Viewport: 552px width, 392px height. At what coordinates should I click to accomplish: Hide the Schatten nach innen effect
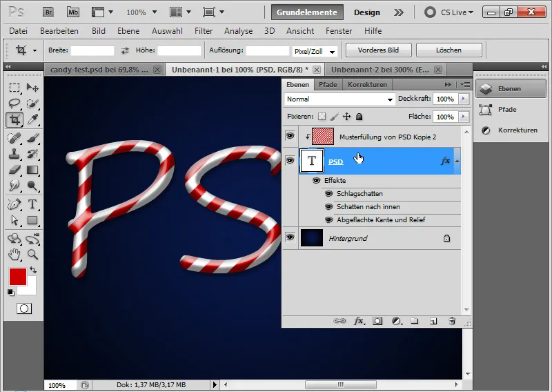(329, 207)
